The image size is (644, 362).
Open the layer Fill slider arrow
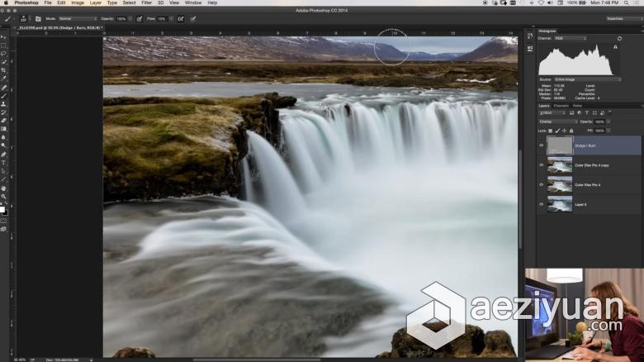608,131
